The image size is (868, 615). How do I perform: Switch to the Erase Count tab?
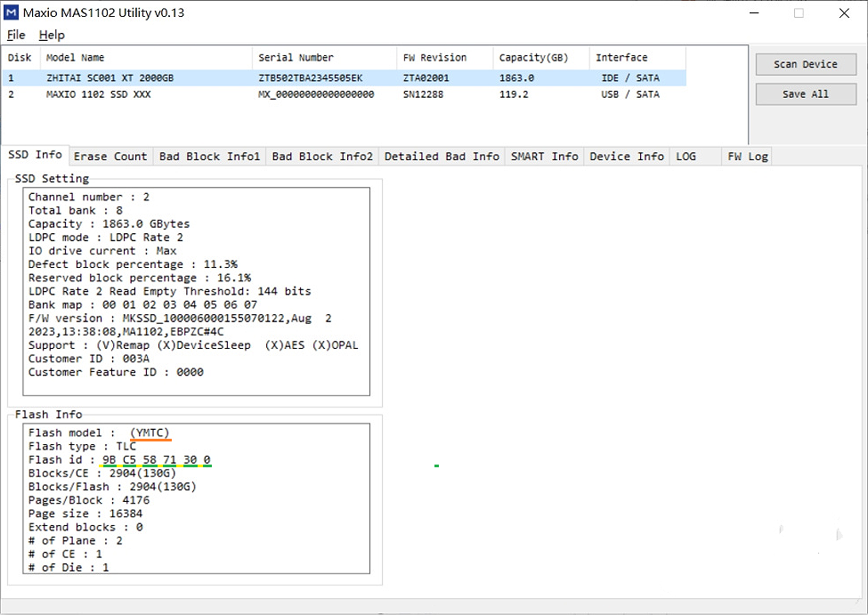(x=110, y=157)
